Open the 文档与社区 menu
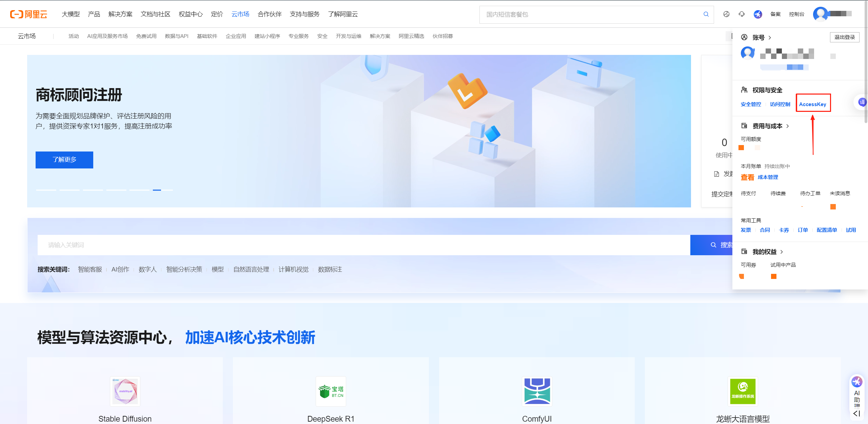Viewport: 868px width, 424px height. (x=155, y=14)
